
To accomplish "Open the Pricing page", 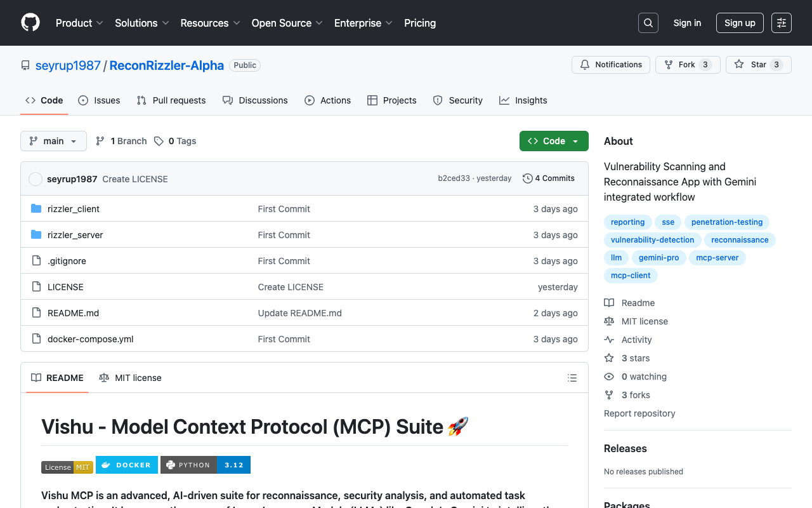I will click(x=420, y=23).
